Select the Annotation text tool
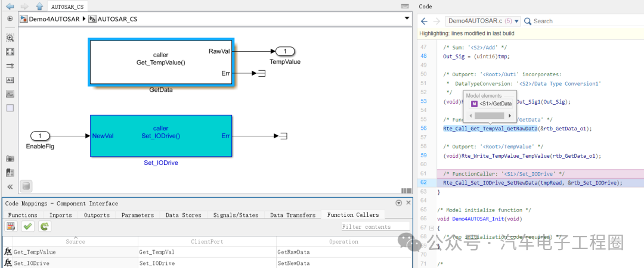 point(10,80)
